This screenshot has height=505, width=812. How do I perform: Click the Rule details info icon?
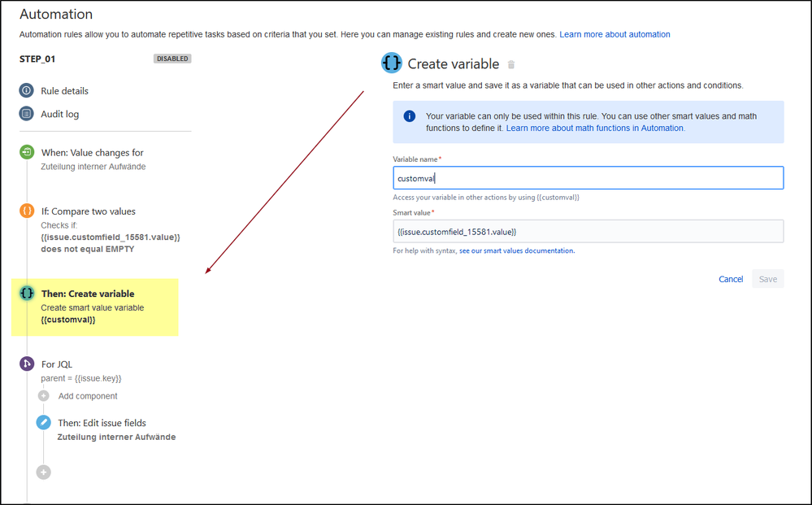26,90
